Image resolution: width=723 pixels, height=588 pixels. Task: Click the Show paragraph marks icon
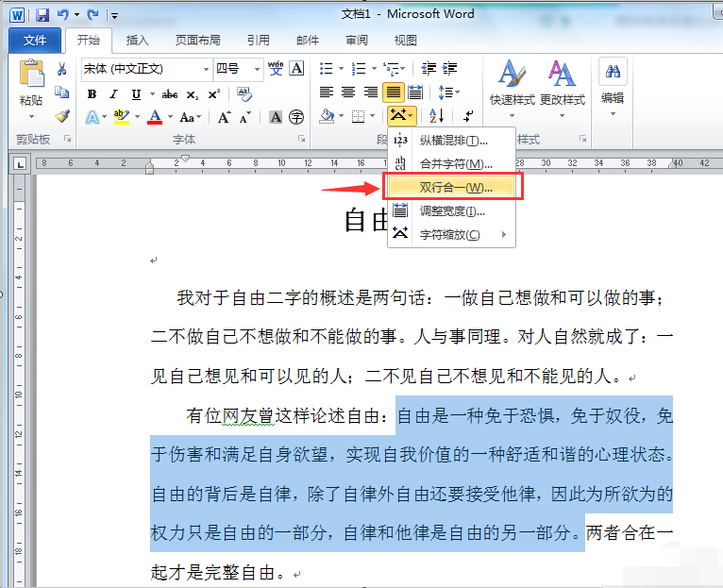468,116
